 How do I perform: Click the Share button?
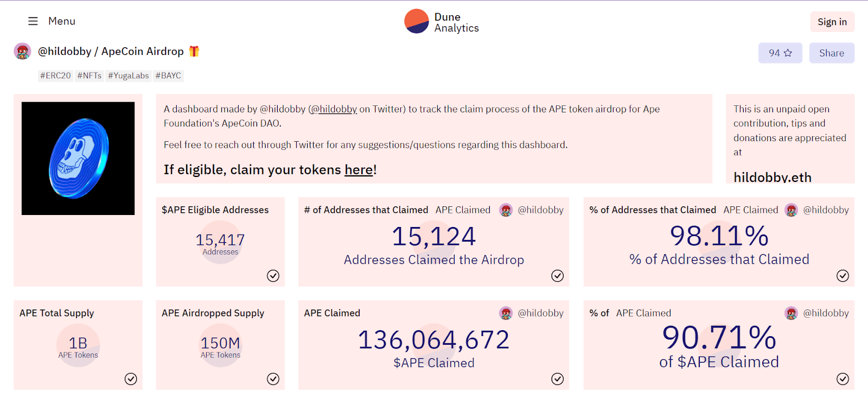tap(832, 53)
